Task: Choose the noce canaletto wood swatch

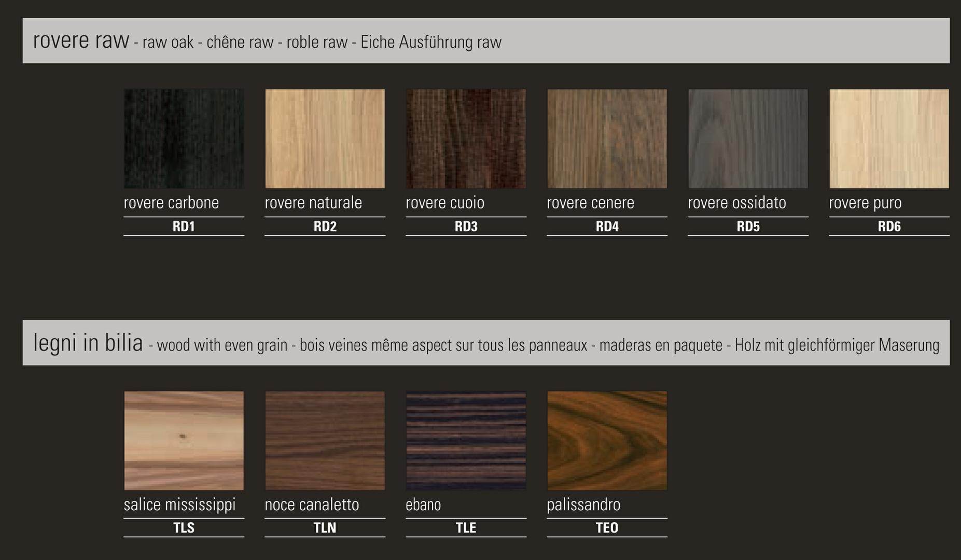Action: [325, 440]
